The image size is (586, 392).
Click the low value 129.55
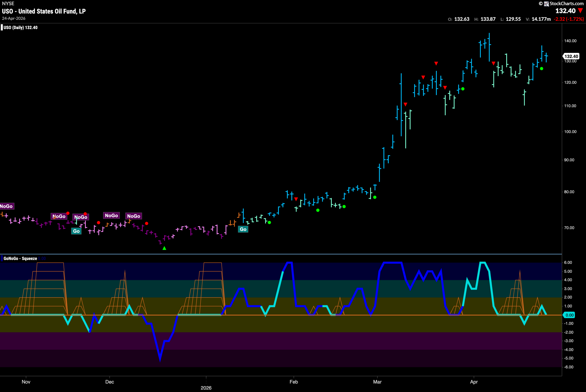(x=513, y=19)
